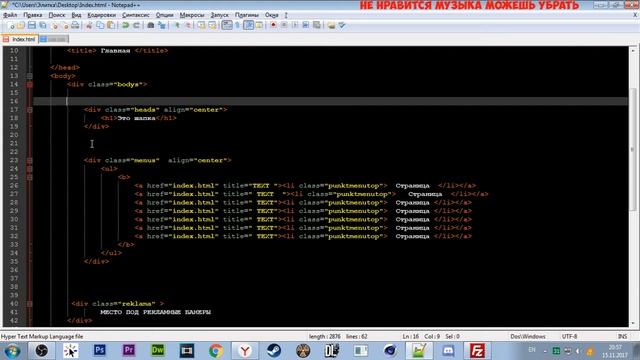Collapse the heads div fold on line 17
This screenshot has height=360, width=640.
(x=30, y=110)
